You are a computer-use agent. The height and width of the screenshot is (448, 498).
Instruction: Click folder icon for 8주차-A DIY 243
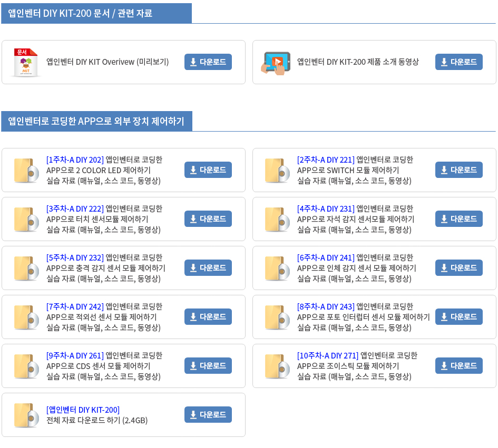[277, 317]
